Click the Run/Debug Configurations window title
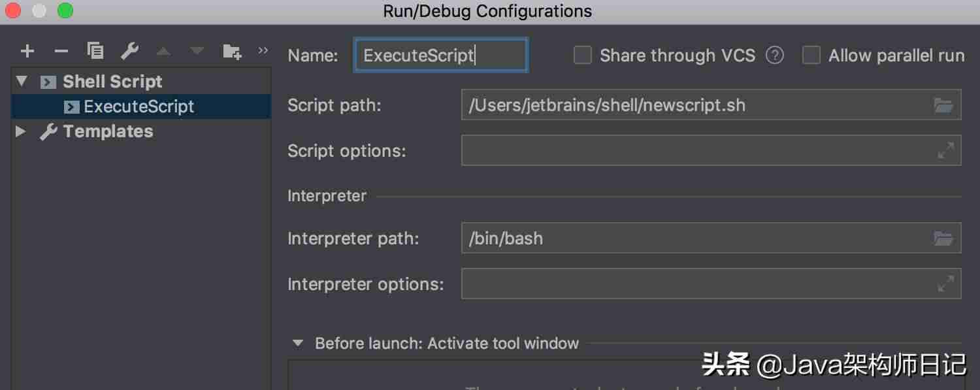Viewport: 980px width, 390px height. click(487, 11)
